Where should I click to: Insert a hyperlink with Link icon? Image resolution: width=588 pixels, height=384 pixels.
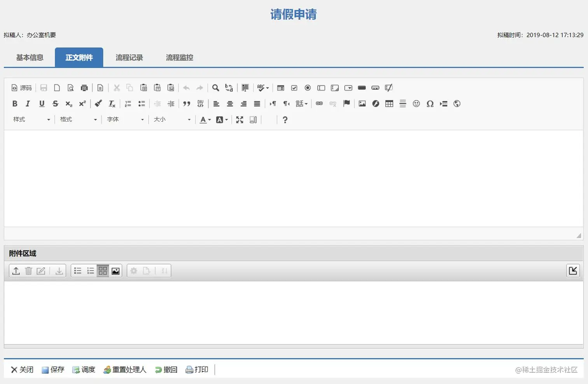point(319,104)
